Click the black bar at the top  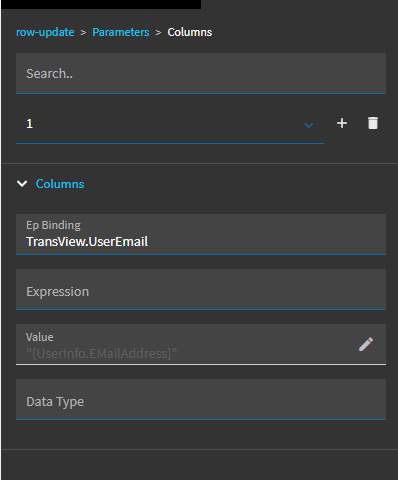tap(100, 4)
